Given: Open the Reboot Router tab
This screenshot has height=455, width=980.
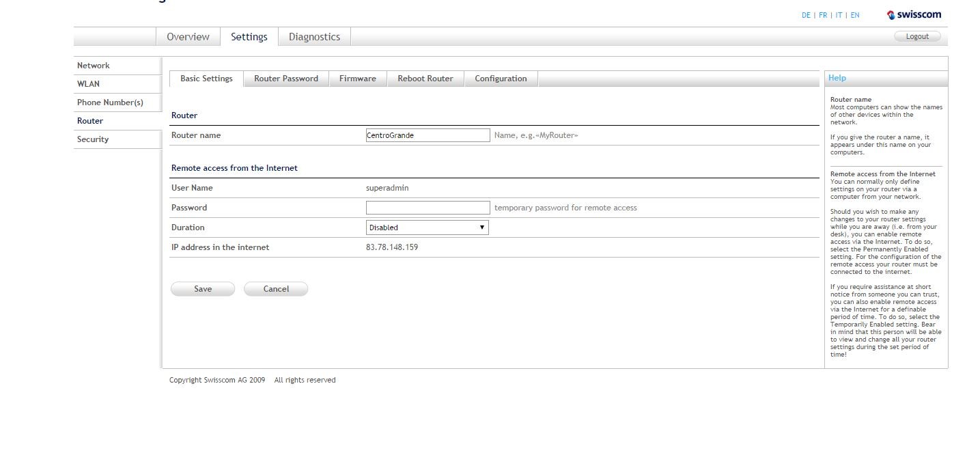Looking at the screenshot, I should click(425, 79).
